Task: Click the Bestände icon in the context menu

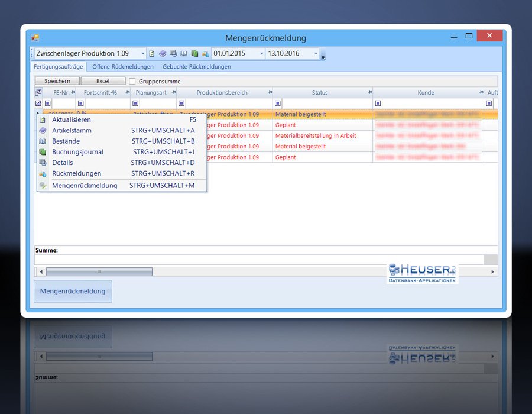Action: coord(43,141)
